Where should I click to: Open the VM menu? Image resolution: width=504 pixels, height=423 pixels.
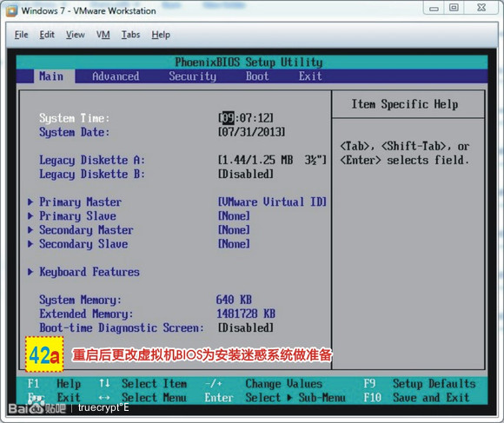click(x=103, y=35)
